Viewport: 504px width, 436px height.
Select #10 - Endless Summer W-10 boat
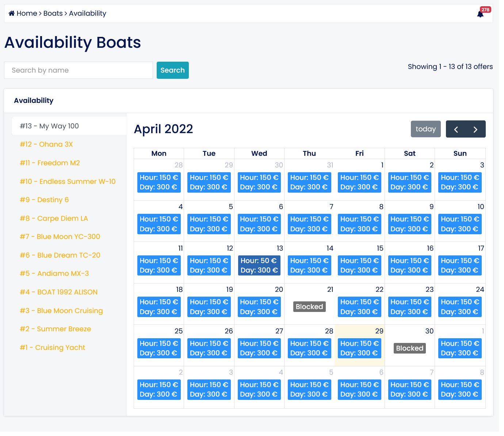coord(68,182)
